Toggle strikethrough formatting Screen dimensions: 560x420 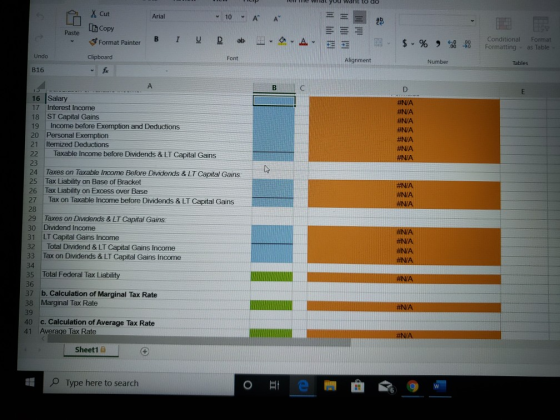click(x=241, y=41)
